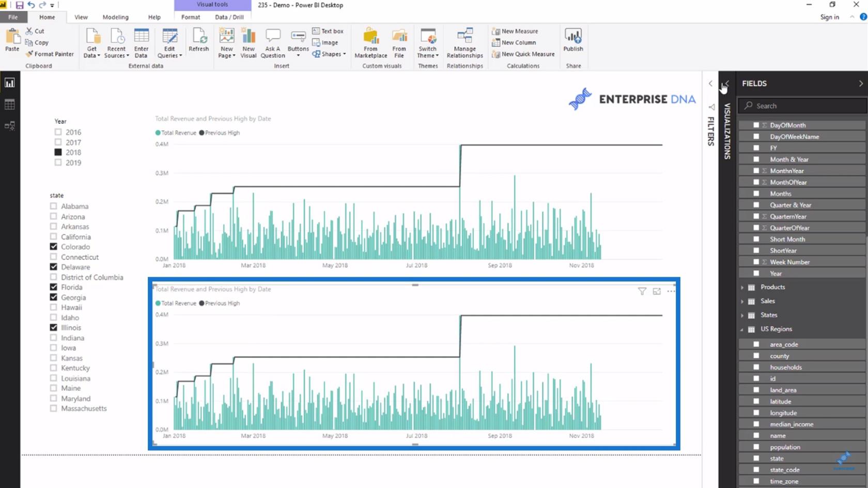Click the Help question mark icon
Image resolution: width=868 pixels, height=488 pixels.
863,17
